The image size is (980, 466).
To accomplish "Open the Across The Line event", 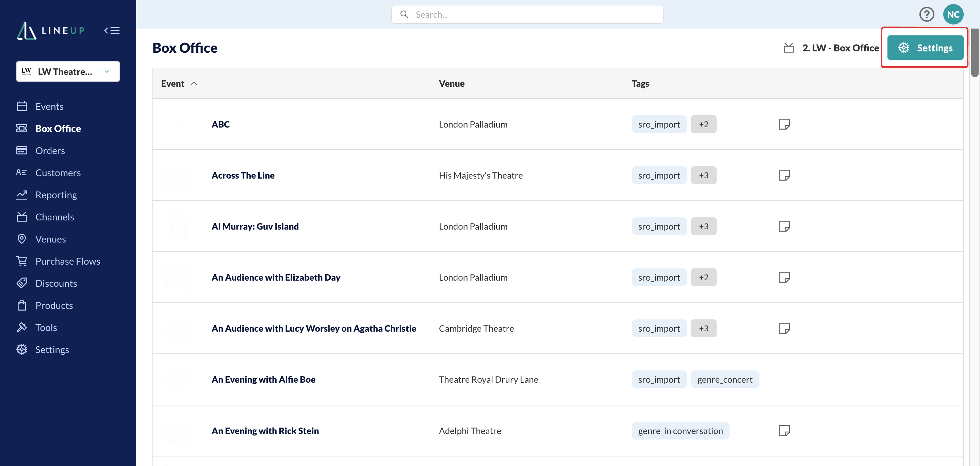I will [x=243, y=175].
